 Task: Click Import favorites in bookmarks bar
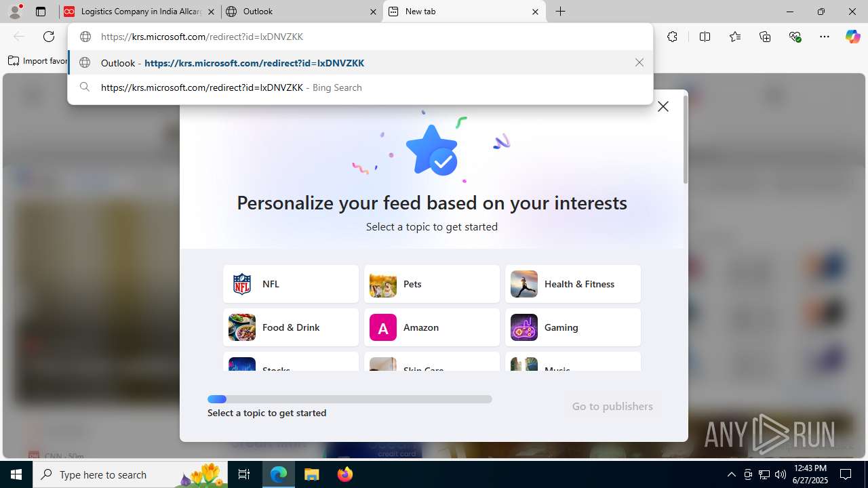pyautogui.click(x=38, y=61)
